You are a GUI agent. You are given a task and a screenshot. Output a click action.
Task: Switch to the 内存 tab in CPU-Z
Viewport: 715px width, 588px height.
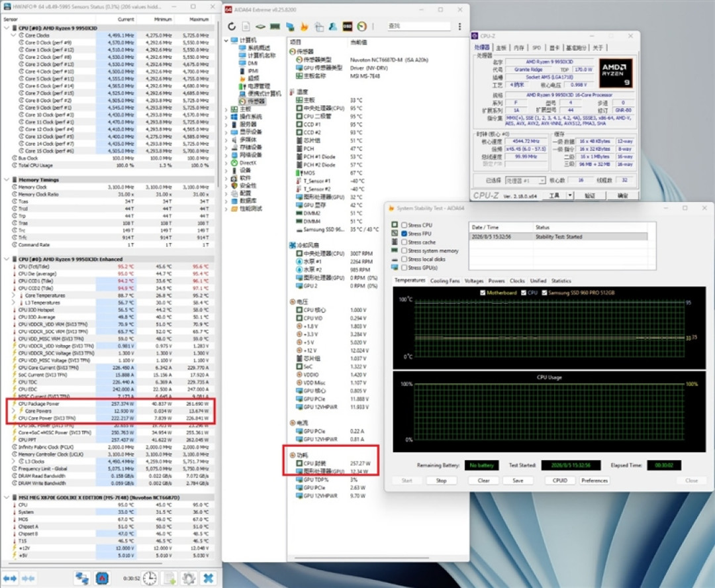[x=519, y=48]
